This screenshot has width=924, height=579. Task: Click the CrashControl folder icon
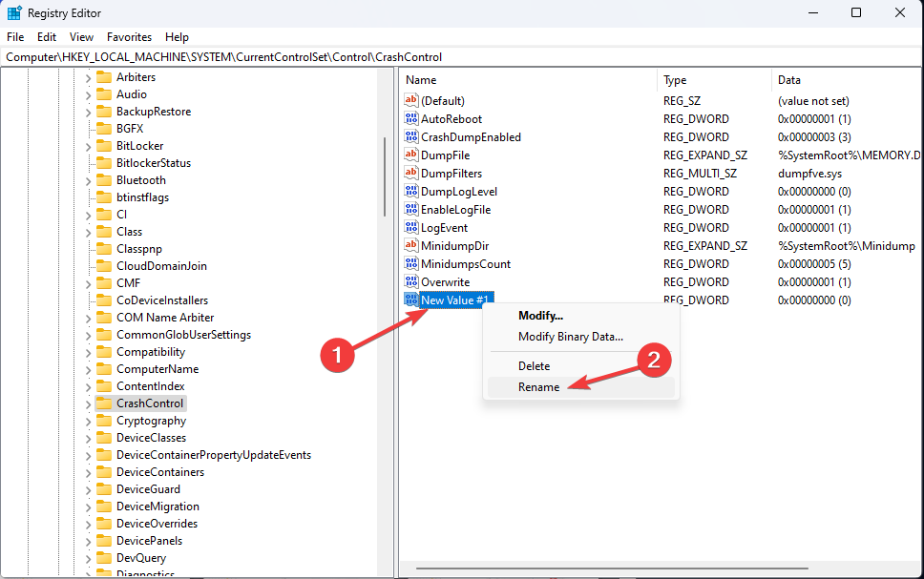pyautogui.click(x=104, y=403)
